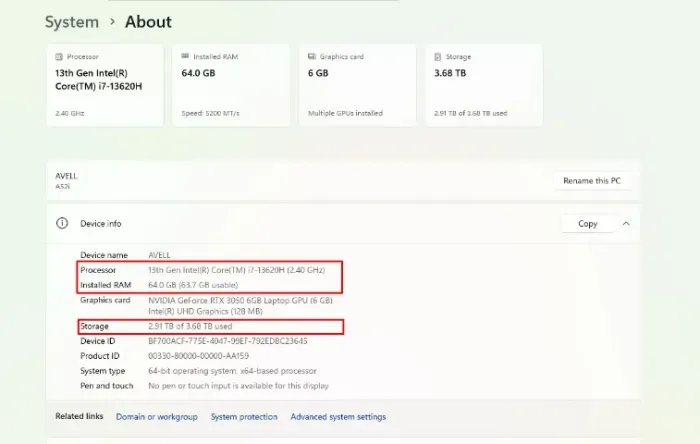Collapse the Device info section chevron
700x444 pixels.
tap(626, 224)
